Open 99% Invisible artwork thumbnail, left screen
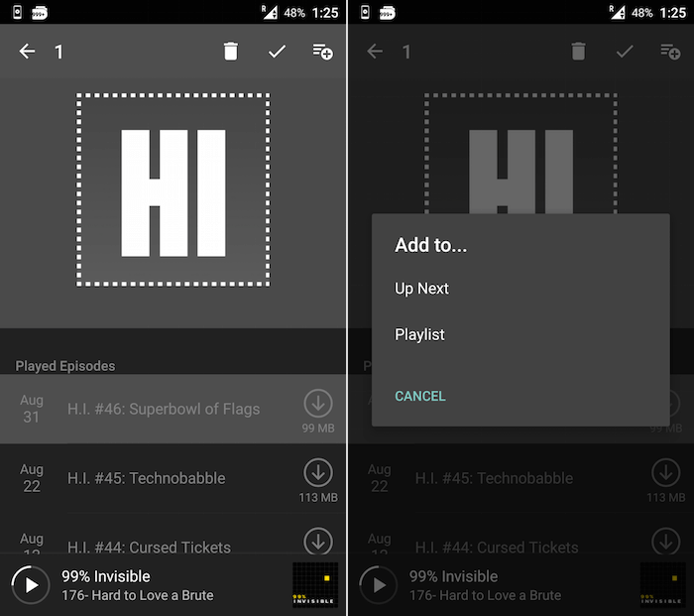The width and height of the screenshot is (694, 616). [x=315, y=585]
